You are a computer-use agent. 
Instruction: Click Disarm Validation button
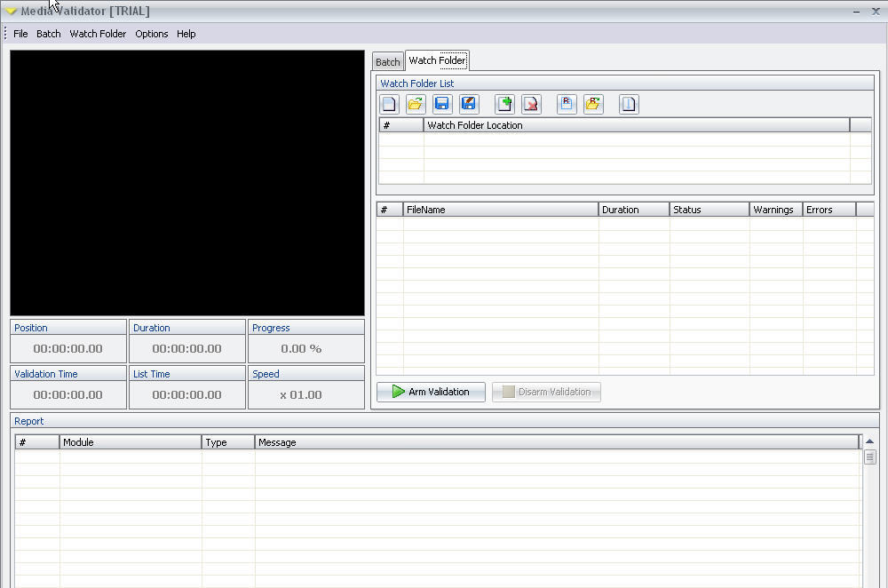pyautogui.click(x=546, y=392)
